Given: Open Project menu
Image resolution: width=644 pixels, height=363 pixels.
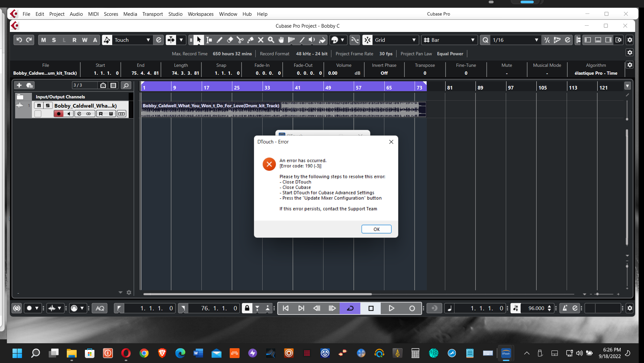Looking at the screenshot, I should point(57,14).
